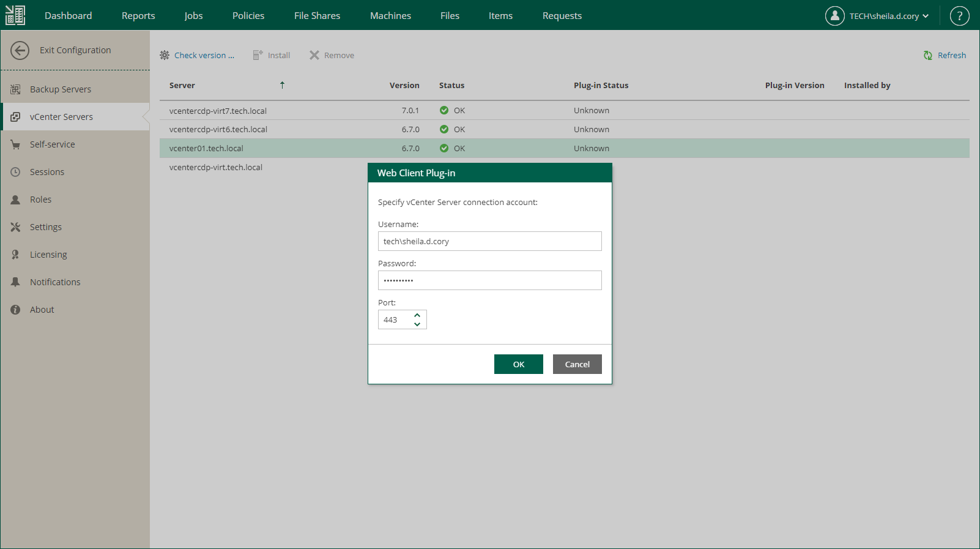Select the vcentercdp-virt7.tech.local row
This screenshot has width=980, height=549.
coord(565,110)
